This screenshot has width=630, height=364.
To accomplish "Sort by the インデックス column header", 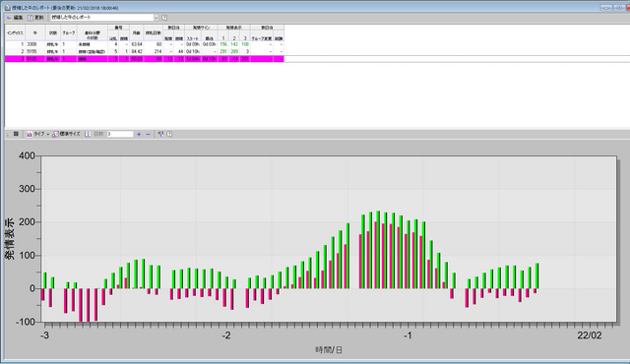I will [x=16, y=32].
